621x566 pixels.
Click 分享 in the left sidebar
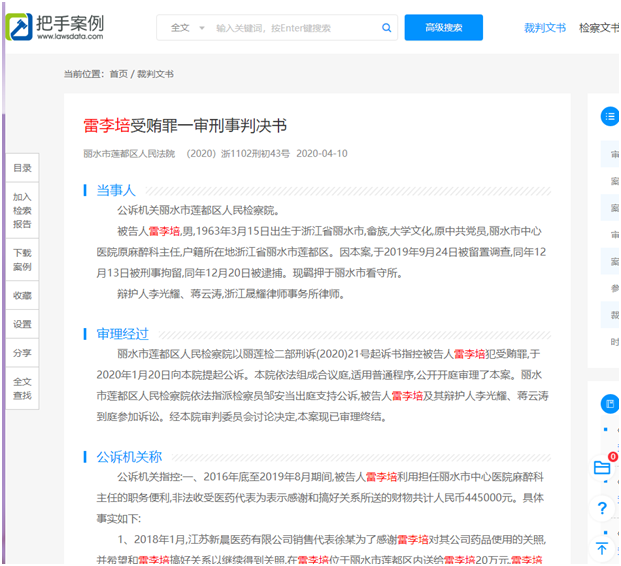[22, 353]
